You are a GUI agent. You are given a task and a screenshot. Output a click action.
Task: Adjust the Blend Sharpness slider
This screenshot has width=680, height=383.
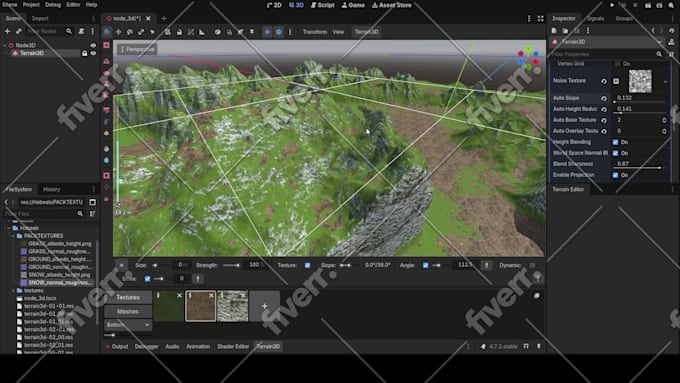click(x=639, y=168)
